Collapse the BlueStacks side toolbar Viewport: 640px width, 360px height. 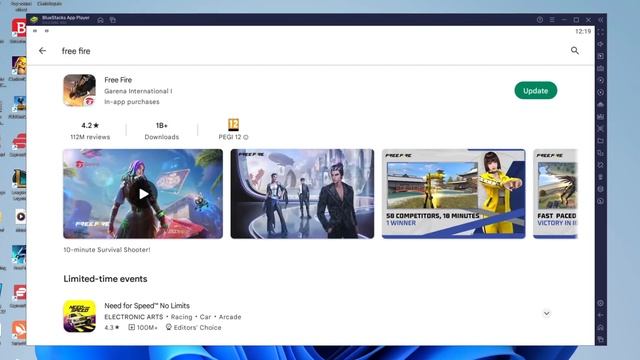pos(601,20)
